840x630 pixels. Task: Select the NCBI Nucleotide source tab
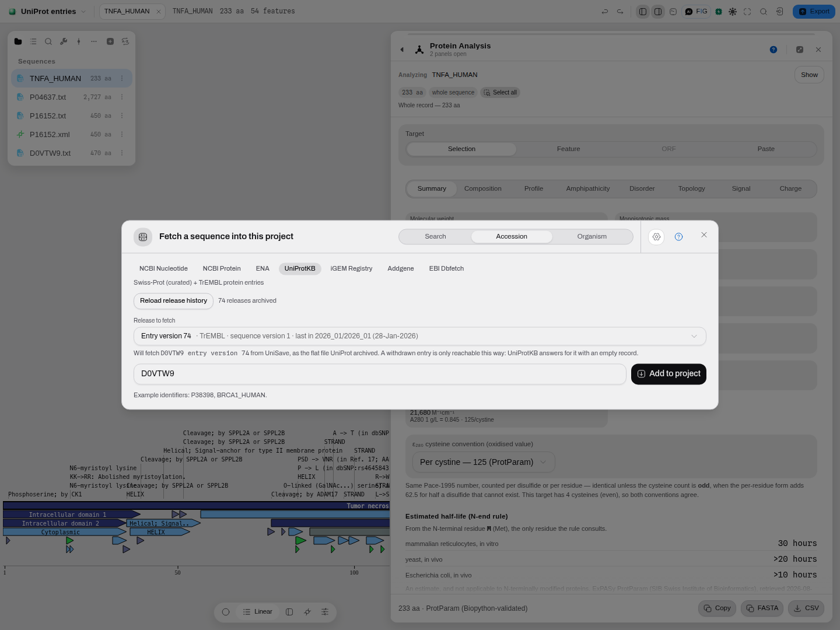163,268
